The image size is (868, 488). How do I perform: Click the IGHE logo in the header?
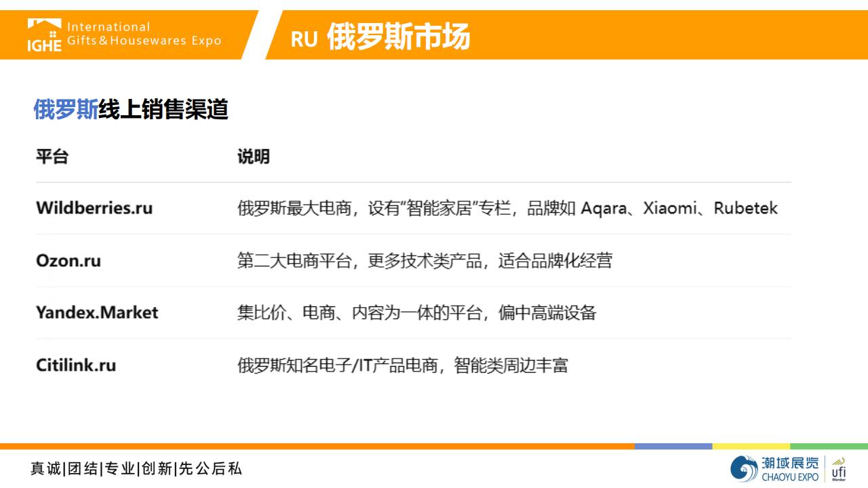(45, 35)
